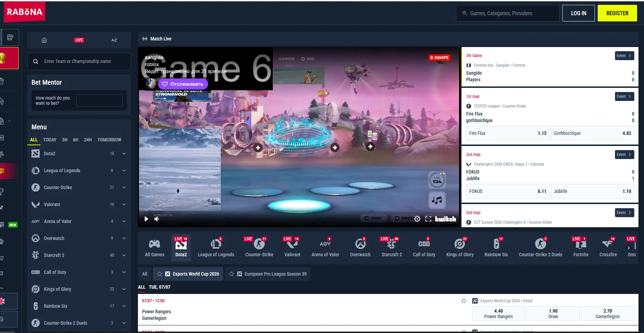Screen dimensions: 644x333
Task: Click the Bet Mentor amount input
Action: (x=100, y=101)
